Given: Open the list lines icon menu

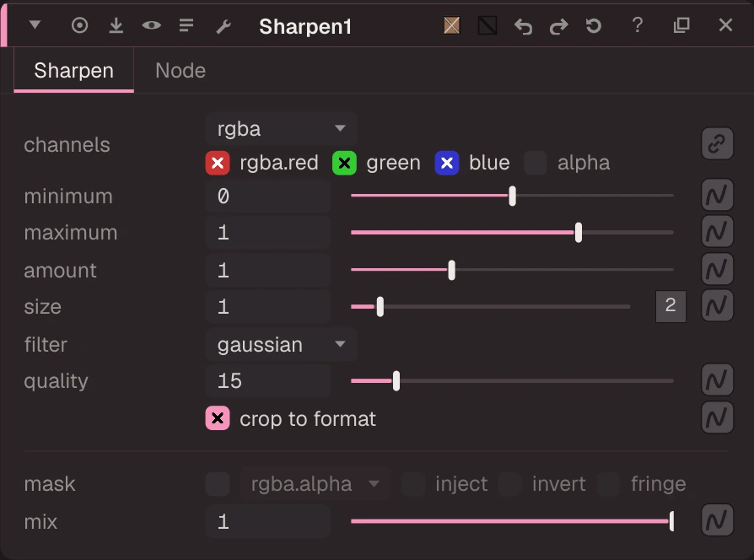Looking at the screenshot, I should click(186, 25).
